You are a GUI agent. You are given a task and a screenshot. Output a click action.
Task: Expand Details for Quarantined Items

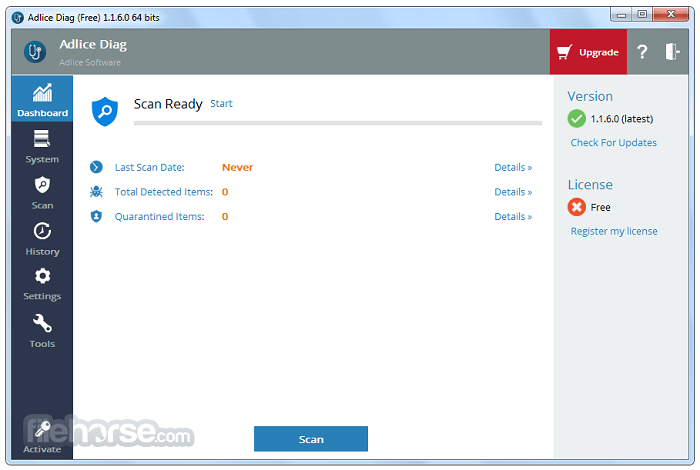click(513, 216)
